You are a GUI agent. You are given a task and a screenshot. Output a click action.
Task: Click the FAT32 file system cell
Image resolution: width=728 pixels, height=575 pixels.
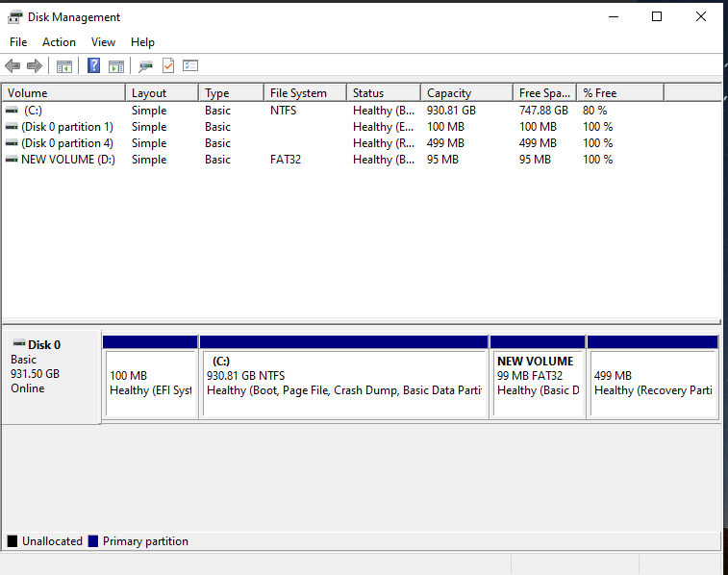coord(286,160)
